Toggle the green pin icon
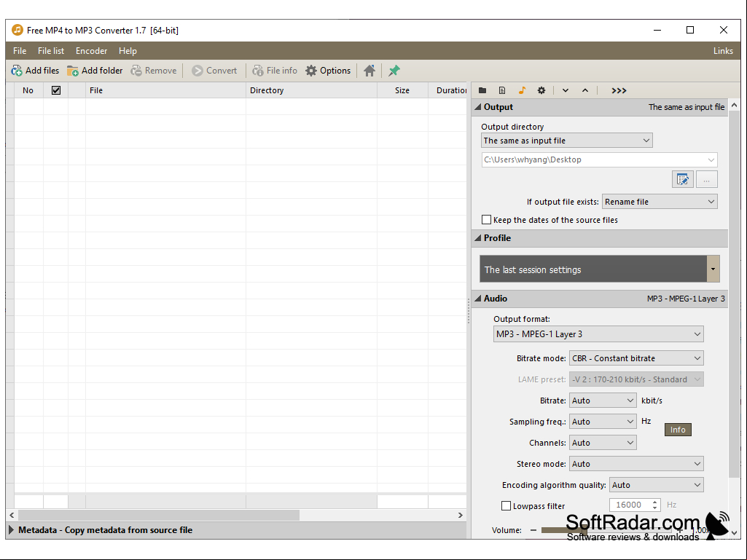This screenshot has height=560, width=747. pos(394,71)
